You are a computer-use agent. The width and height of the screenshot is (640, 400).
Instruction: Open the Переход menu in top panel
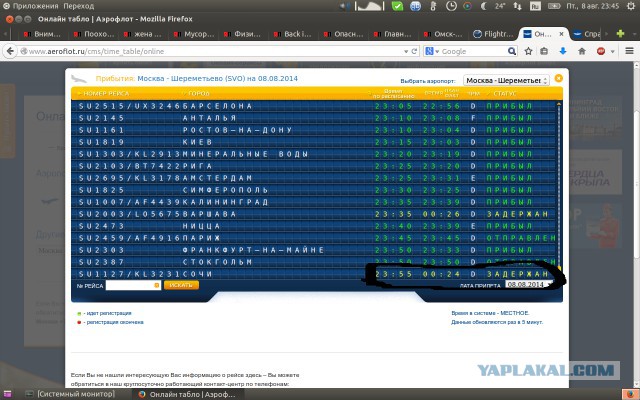click(79, 6)
